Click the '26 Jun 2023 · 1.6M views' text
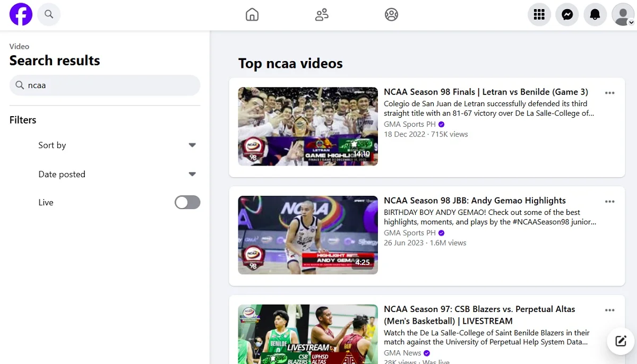Viewport: 637px width, 364px height. [425, 243]
